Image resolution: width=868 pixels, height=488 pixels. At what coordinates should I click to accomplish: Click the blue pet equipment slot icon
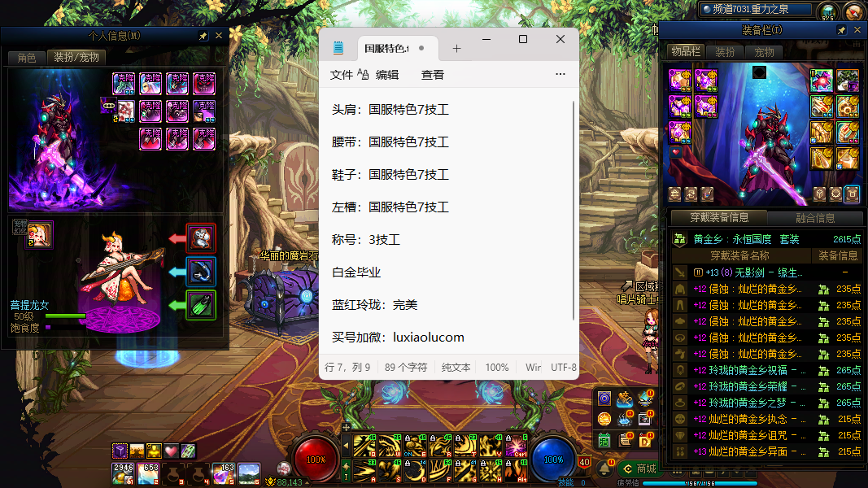(201, 272)
